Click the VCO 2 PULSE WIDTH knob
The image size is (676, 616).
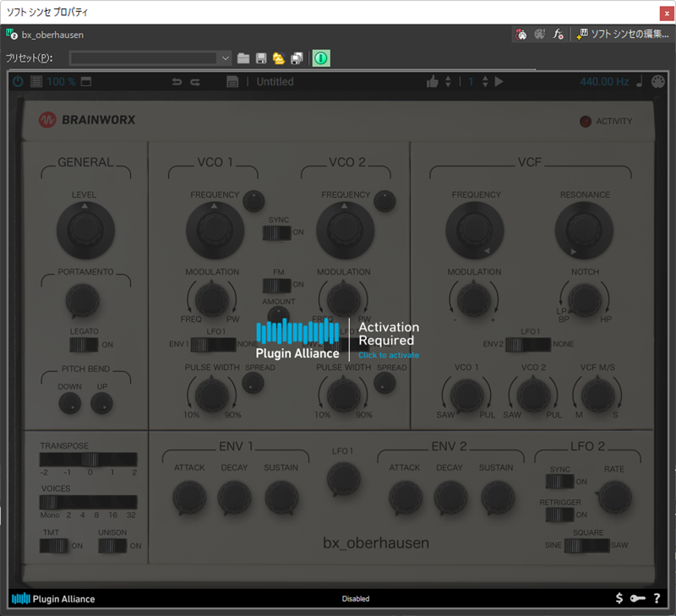coord(344,395)
